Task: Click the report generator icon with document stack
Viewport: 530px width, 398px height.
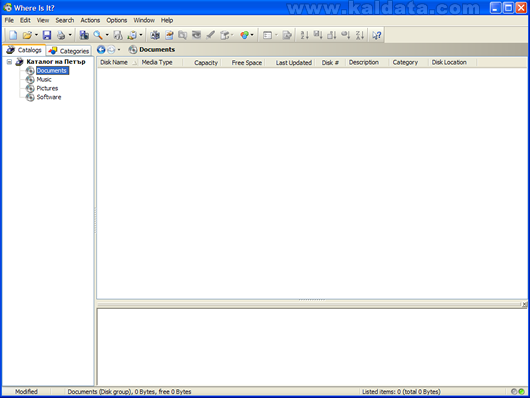Action: pyautogui.click(x=132, y=35)
